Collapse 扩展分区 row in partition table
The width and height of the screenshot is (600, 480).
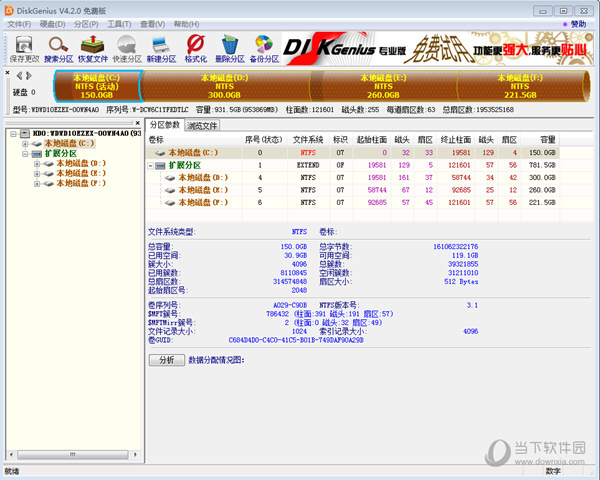pyautogui.click(x=151, y=166)
